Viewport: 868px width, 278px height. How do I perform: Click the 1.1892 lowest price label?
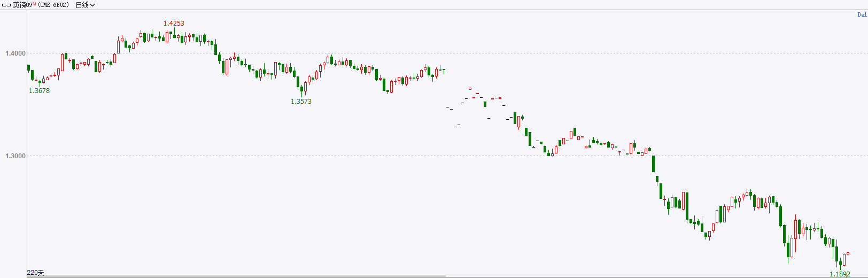click(x=840, y=274)
